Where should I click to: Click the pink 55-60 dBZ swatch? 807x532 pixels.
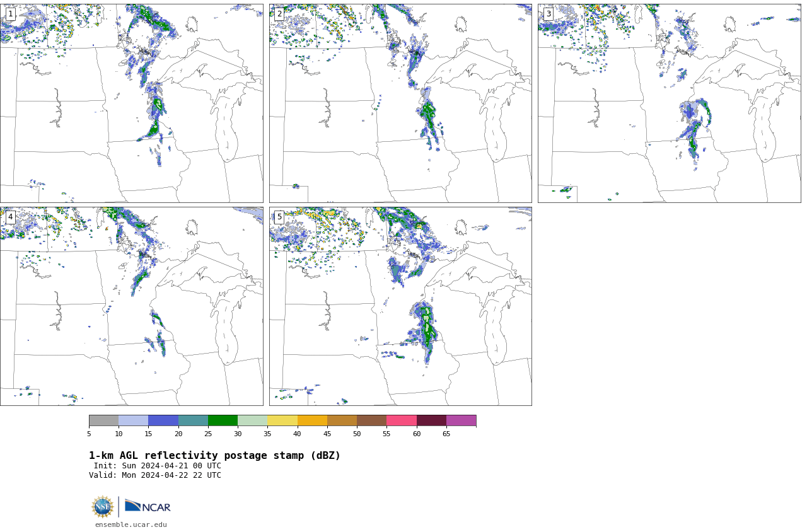(402, 420)
